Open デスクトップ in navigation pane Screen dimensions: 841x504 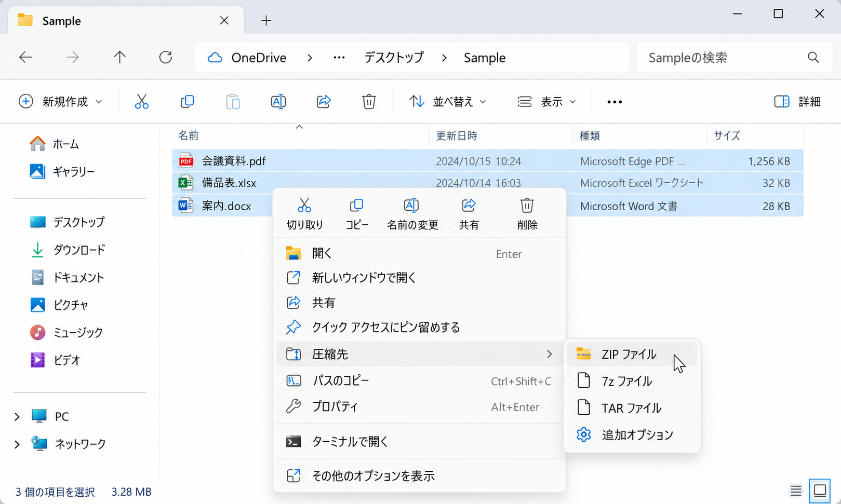[68, 222]
